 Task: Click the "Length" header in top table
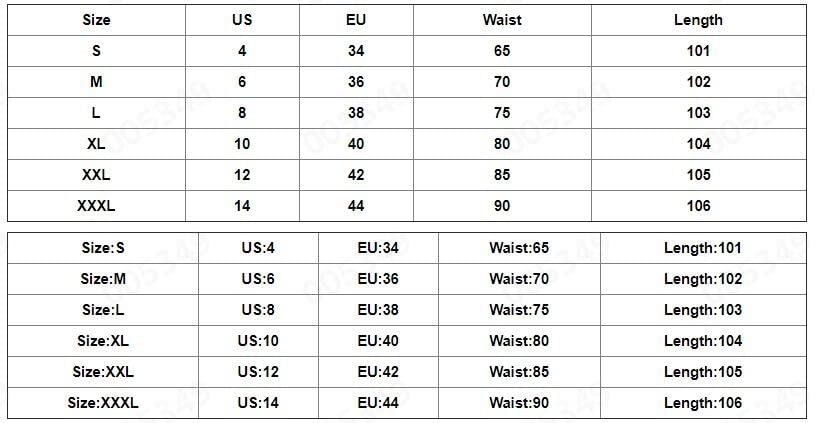[699, 20]
